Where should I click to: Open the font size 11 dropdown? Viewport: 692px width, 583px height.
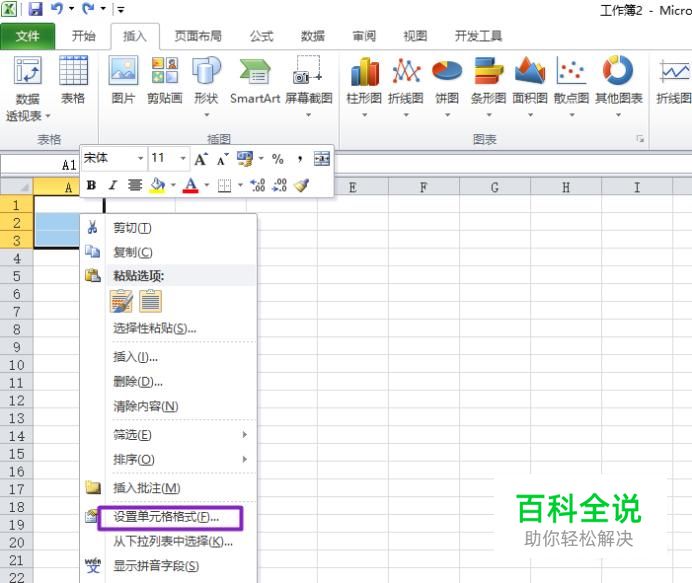pyautogui.click(x=183, y=158)
